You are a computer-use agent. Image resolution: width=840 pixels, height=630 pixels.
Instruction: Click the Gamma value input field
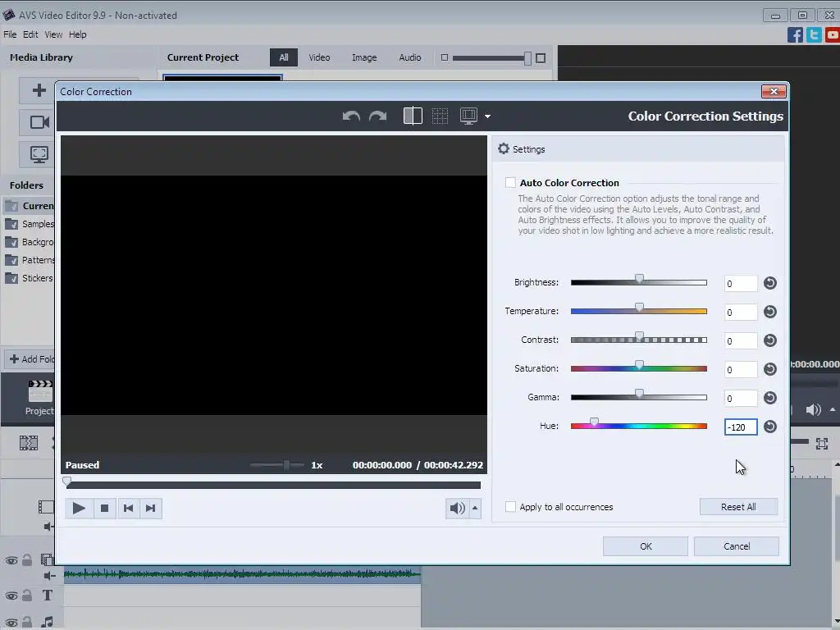[741, 398]
